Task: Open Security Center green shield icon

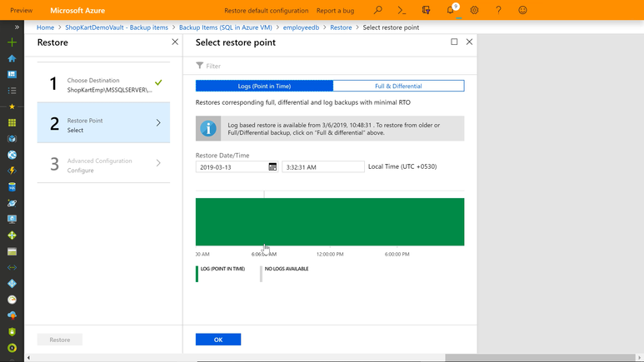Action: point(12,332)
